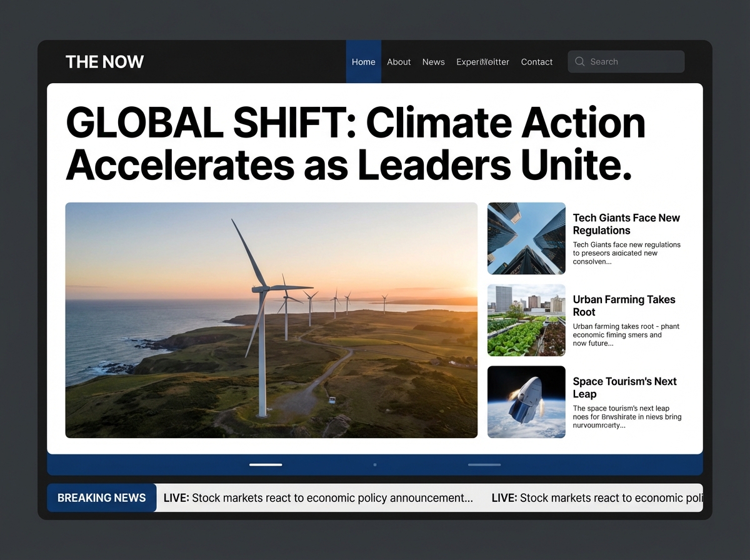Navigate to the About page
The image size is (750, 560).
(x=399, y=61)
